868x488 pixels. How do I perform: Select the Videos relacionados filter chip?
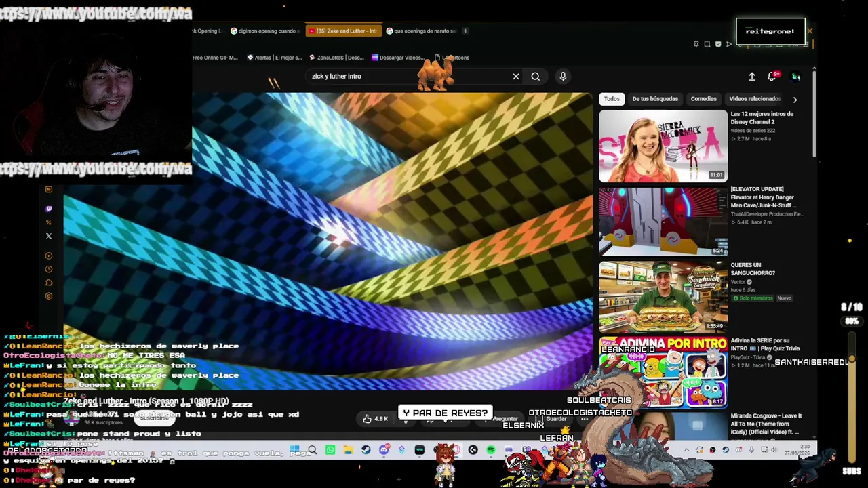tap(754, 99)
